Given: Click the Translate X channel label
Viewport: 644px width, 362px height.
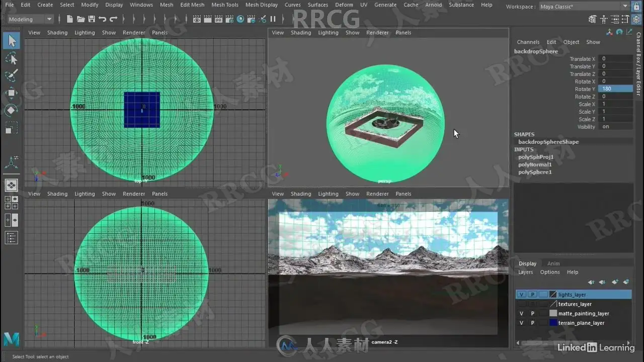Looking at the screenshot, I should (x=582, y=59).
